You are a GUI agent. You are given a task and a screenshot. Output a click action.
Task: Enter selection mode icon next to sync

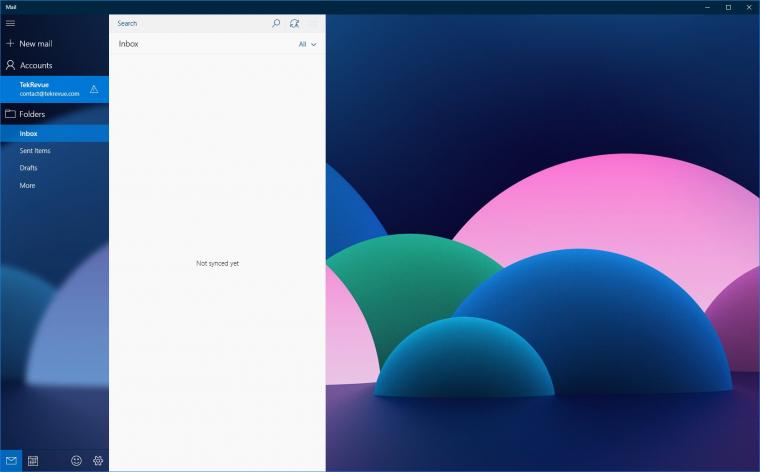(x=314, y=23)
